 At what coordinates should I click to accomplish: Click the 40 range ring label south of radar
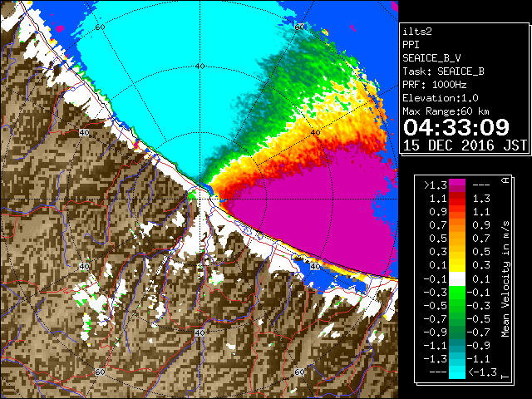tap(199, 332)
